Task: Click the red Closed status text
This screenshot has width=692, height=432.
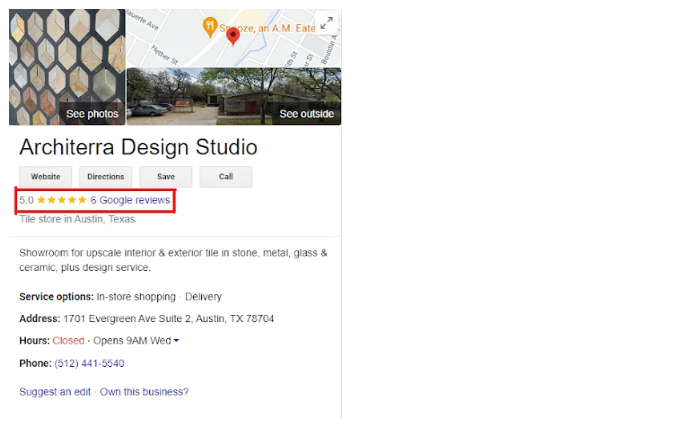Action: (x=68, y=341)
